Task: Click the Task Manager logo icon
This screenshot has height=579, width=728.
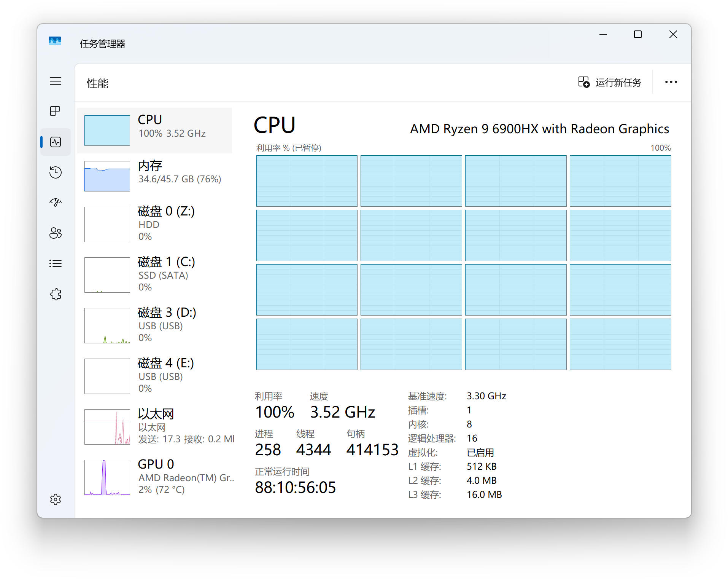Action: (x=54, y=41)
